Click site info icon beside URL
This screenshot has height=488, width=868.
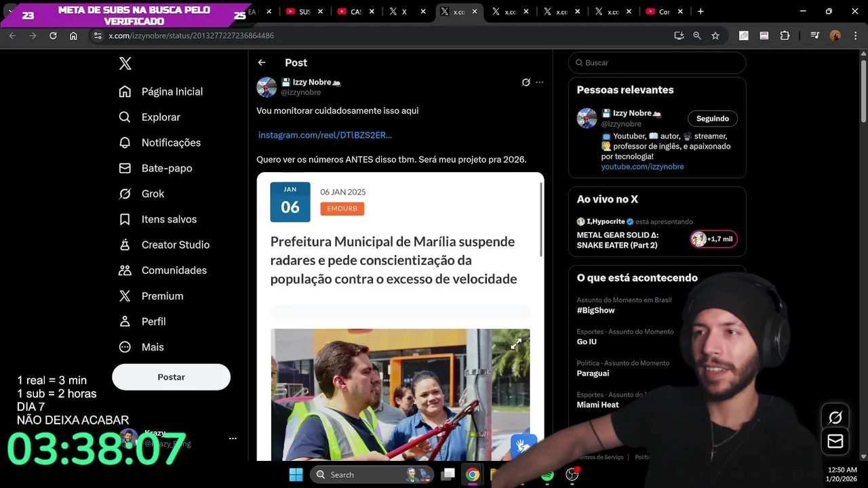click(97, 35)
